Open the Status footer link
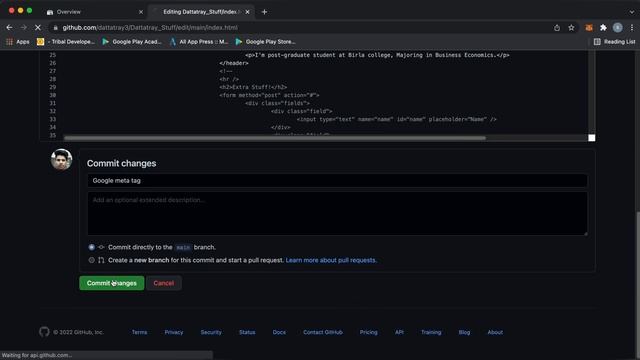640x360 pixels. coord(247,332)
